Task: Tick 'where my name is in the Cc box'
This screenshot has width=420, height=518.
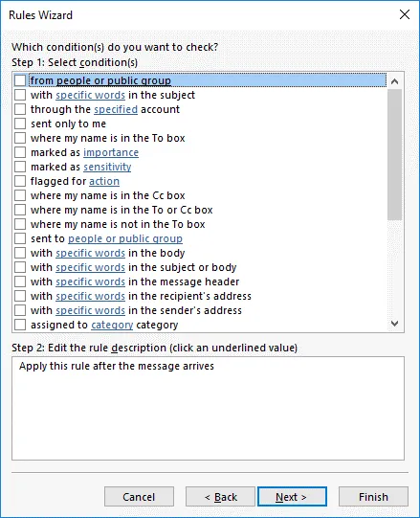Action: pos(20,195)
